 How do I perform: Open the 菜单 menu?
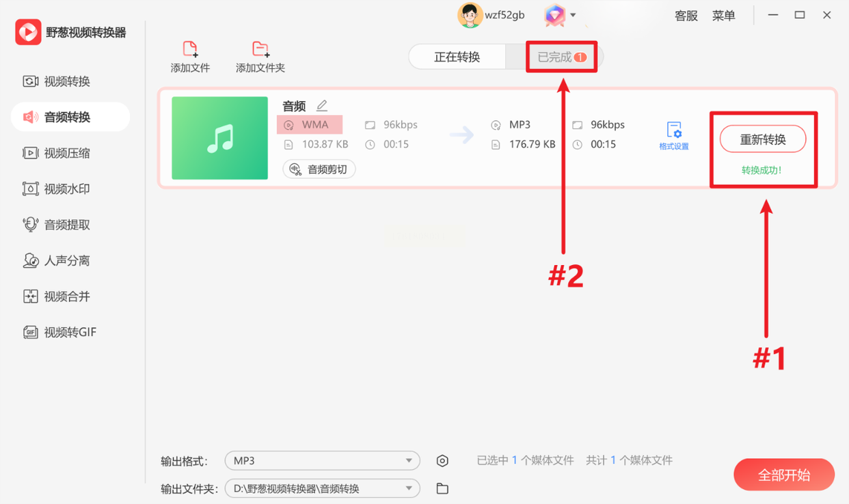[724, 15]
